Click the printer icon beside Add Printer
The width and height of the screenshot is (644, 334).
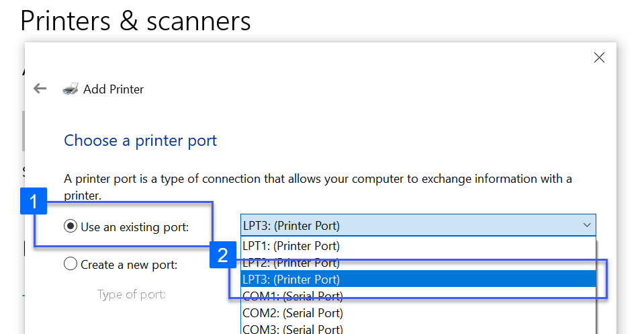tap(71, 89)
